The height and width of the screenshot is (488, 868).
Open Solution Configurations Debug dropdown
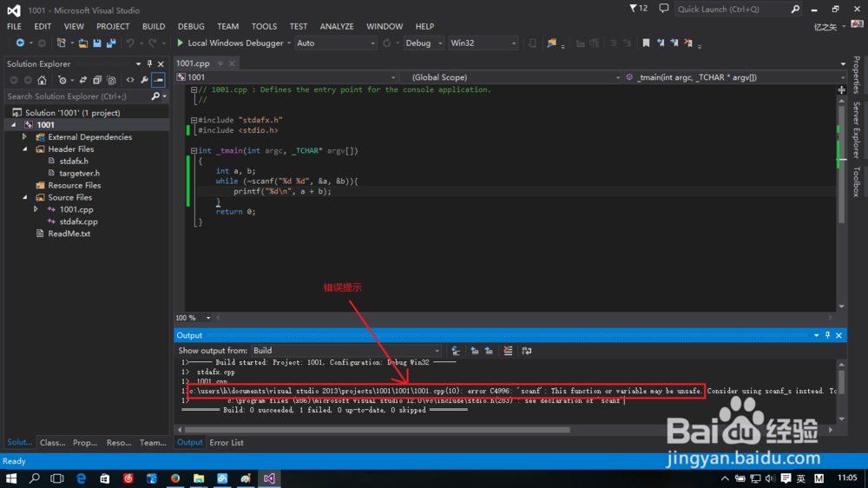pyautogui.click(x=424, y=43)
